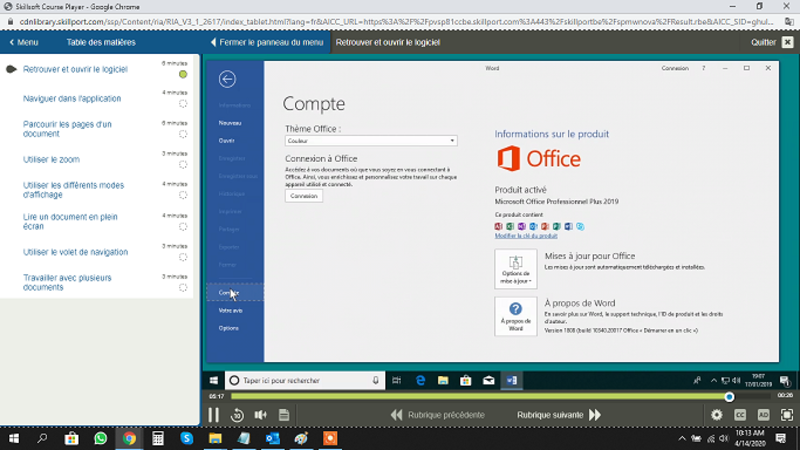
Task: Select Nouveau in Word backstage menu
Action: (x=230, y=123)
